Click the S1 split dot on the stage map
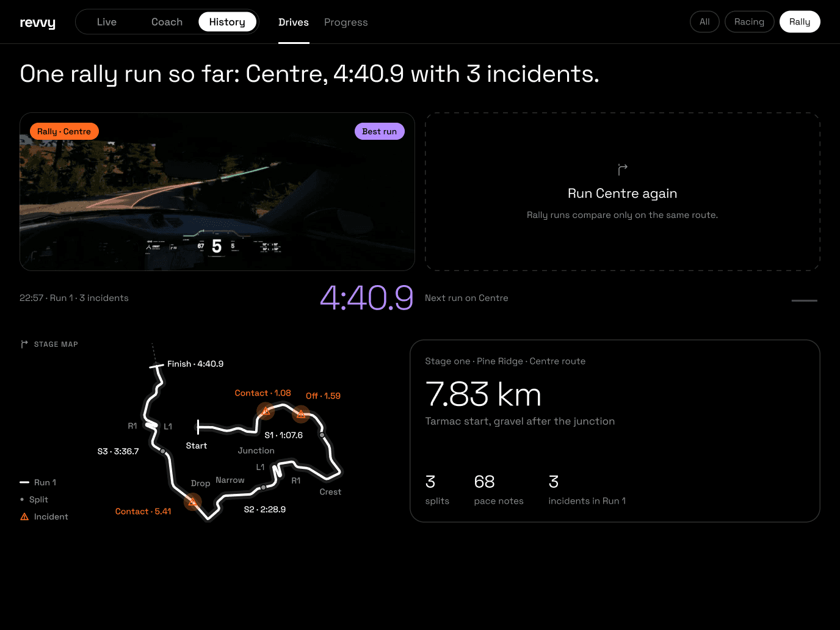The width and height of the screenshot is (840, 630). click(x=322, y=435)
